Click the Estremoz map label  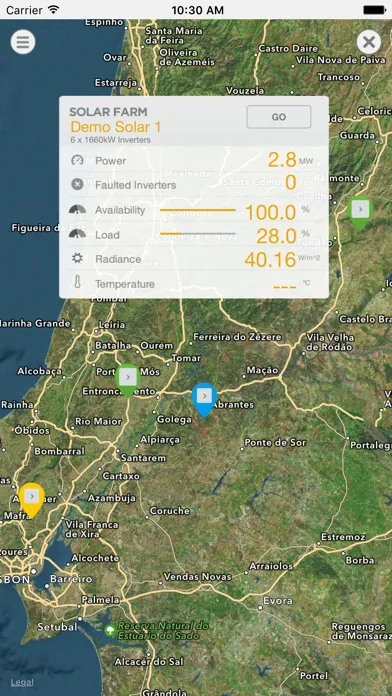344,537
